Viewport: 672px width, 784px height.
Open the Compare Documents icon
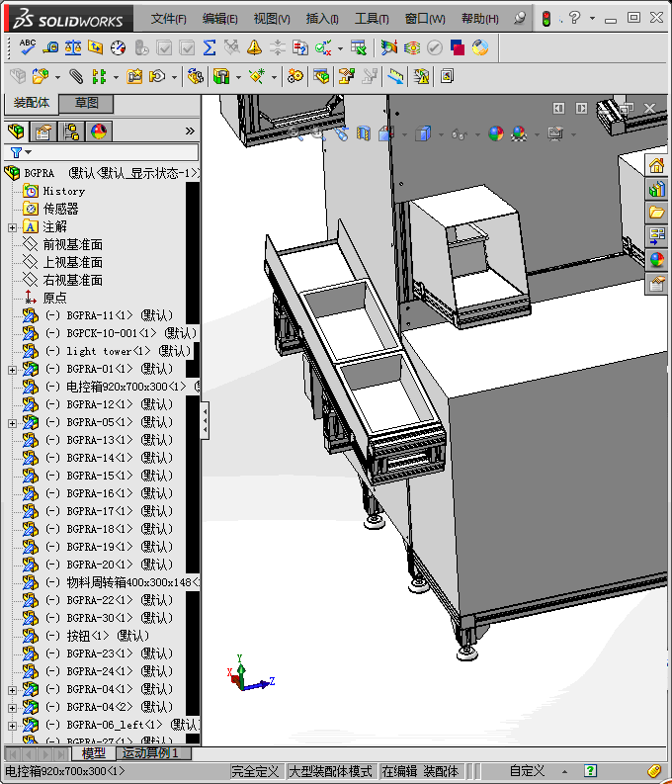(299, 47)
